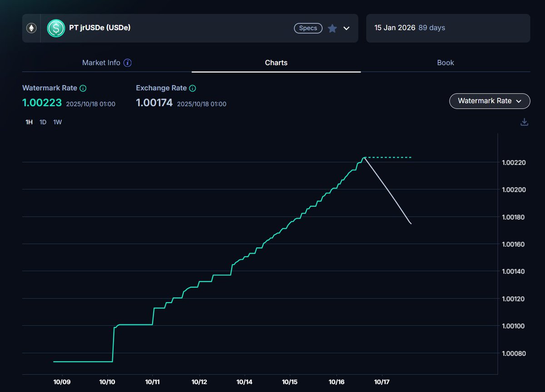545x392 pixels.
Task: Click the Watermark Rate info icon
Action: point(83,88)
